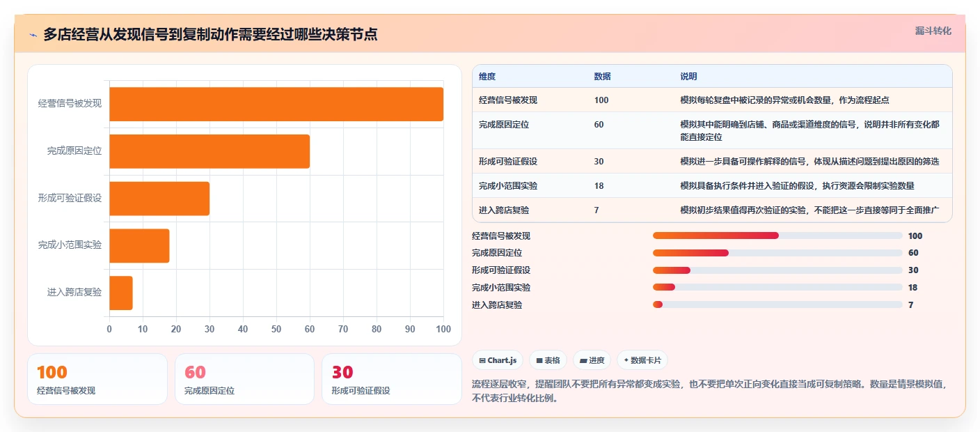Click the 形成可验证假设 progress bar

point(777,270)
